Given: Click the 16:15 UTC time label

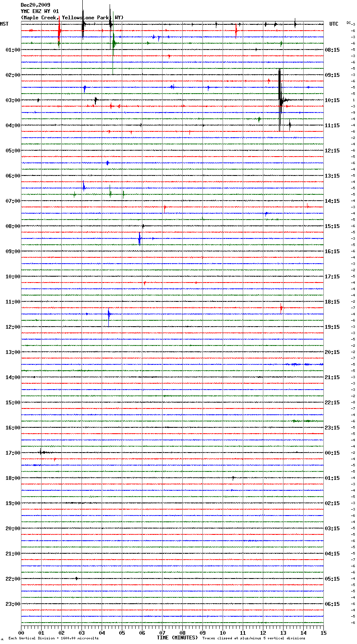Looking at the screenshot, I should tap(332, 251).
